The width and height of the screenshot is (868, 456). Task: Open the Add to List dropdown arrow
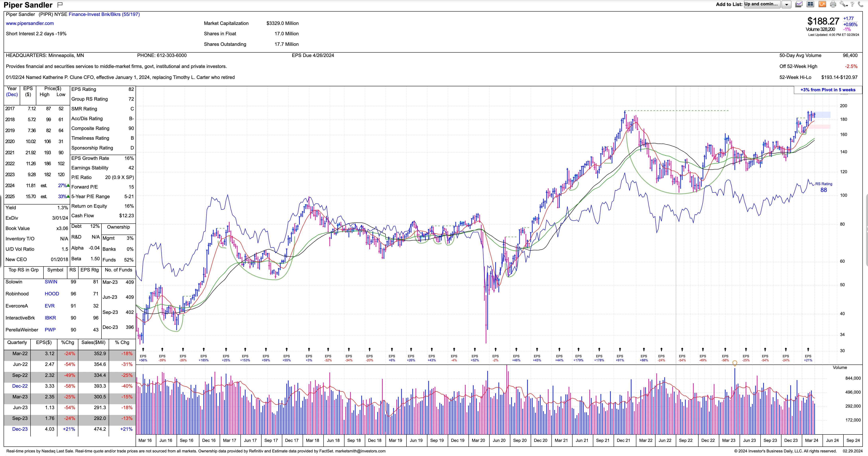point(786,4)
